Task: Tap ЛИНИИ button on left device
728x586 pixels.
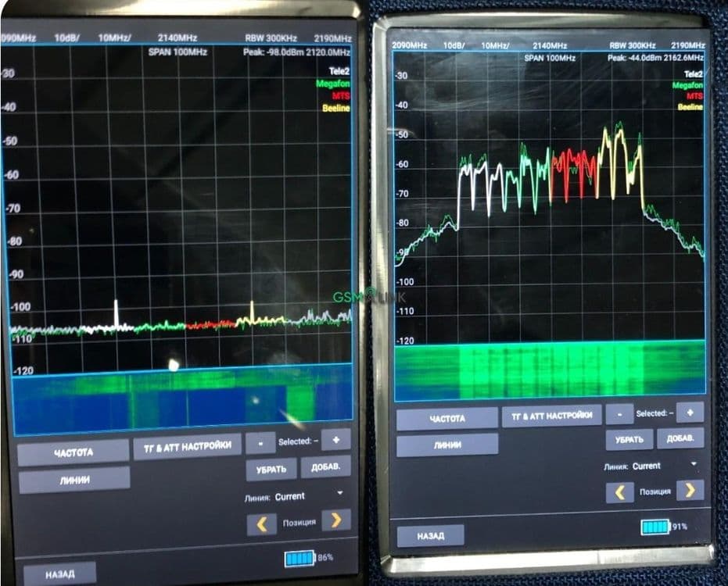Action: pyautogui.click(x=74, y=480)
